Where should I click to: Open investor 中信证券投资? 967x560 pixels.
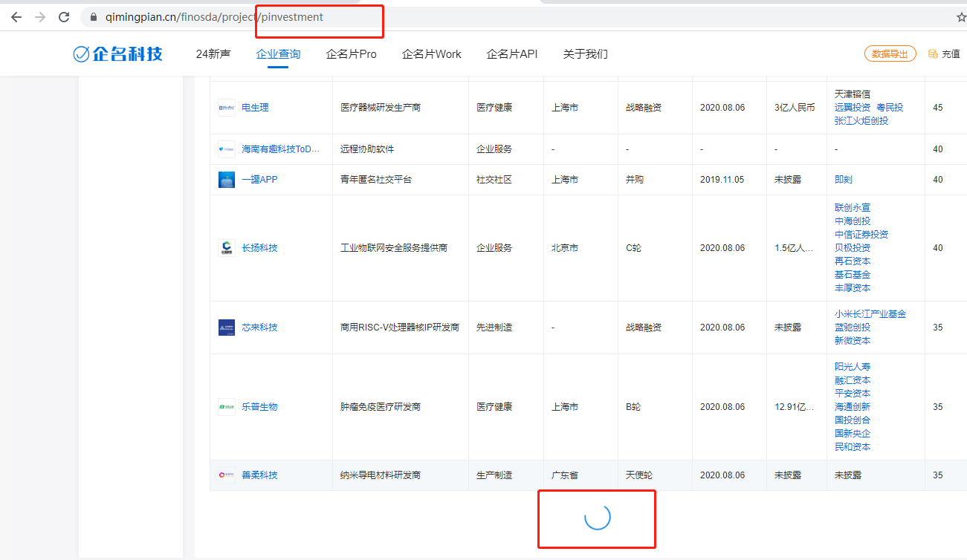(x=861, y=235)
